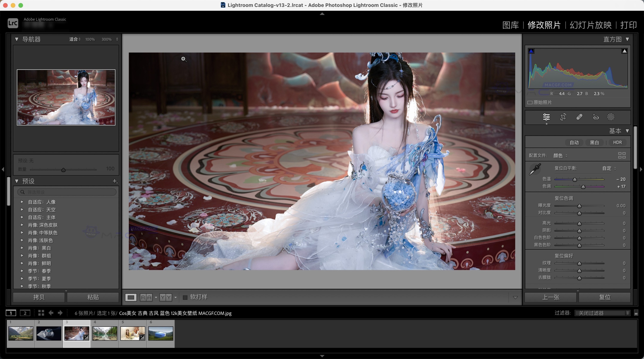
Task: Select the Red Eye Correction tool
Action: coord(595,117)
